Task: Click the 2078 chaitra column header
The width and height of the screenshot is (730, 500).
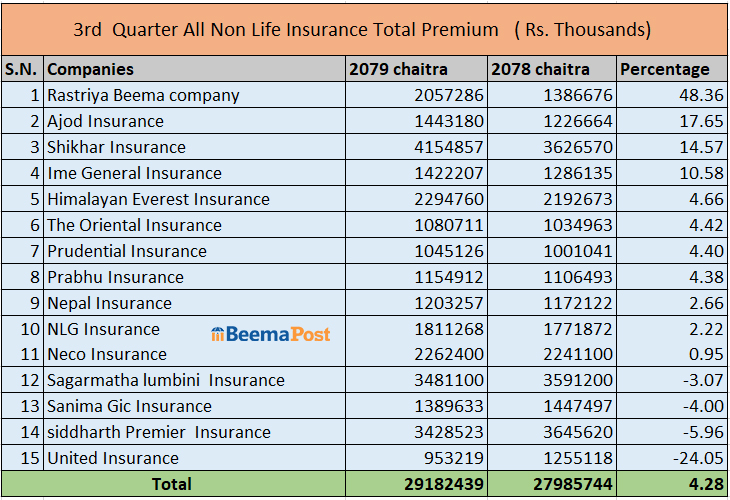Action: pos(540,69)
